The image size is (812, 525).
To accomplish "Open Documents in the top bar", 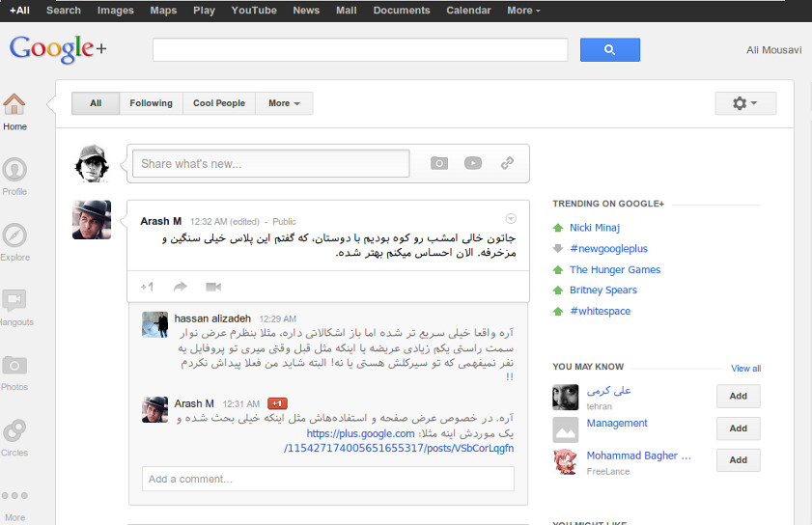I will coord(402,11).
